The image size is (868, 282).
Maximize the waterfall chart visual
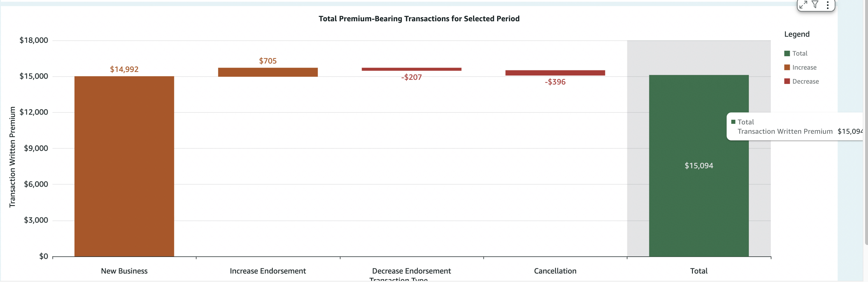(803, 5)
